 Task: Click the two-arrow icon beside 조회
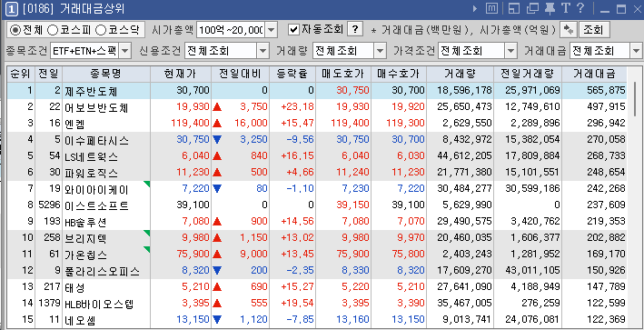coord(569,30)
